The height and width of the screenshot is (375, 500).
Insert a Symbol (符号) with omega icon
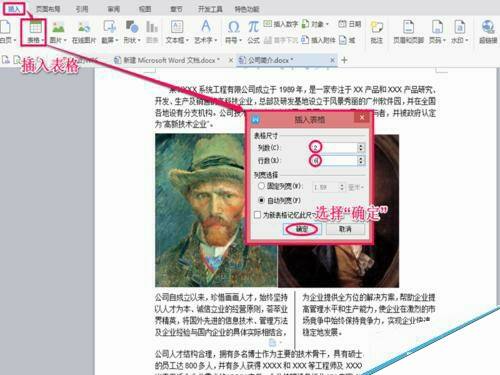(x=233, y=32)
